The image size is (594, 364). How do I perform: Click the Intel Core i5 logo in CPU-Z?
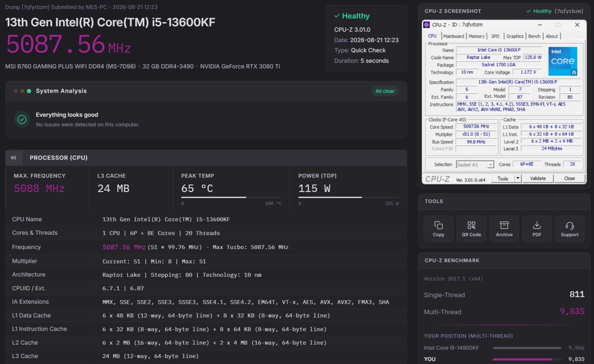click(563, 61)
